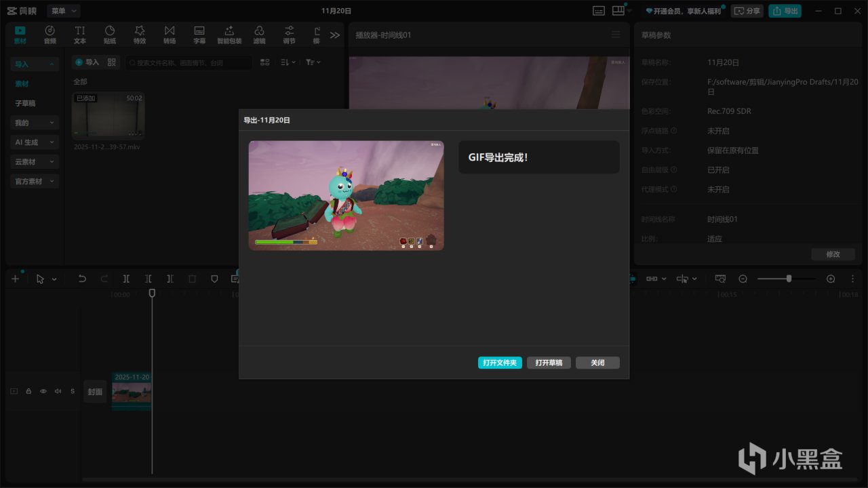
Task: Click the QR code import icon
Action: click(x=113, y=62)
